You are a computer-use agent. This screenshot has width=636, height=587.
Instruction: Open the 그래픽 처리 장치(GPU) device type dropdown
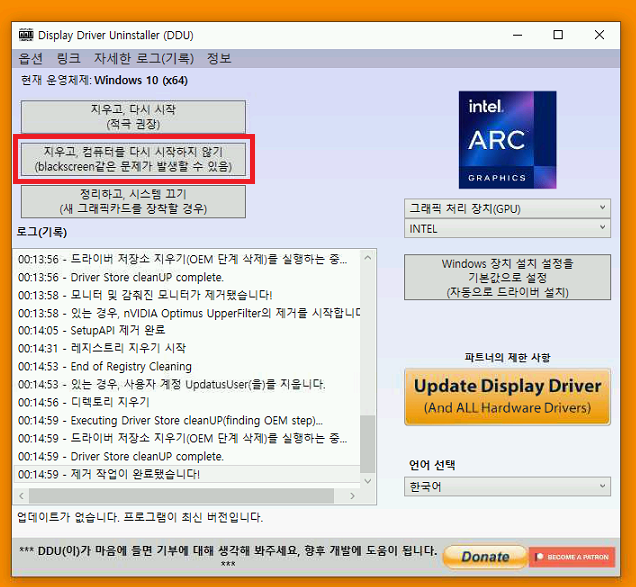click(507, 209)
